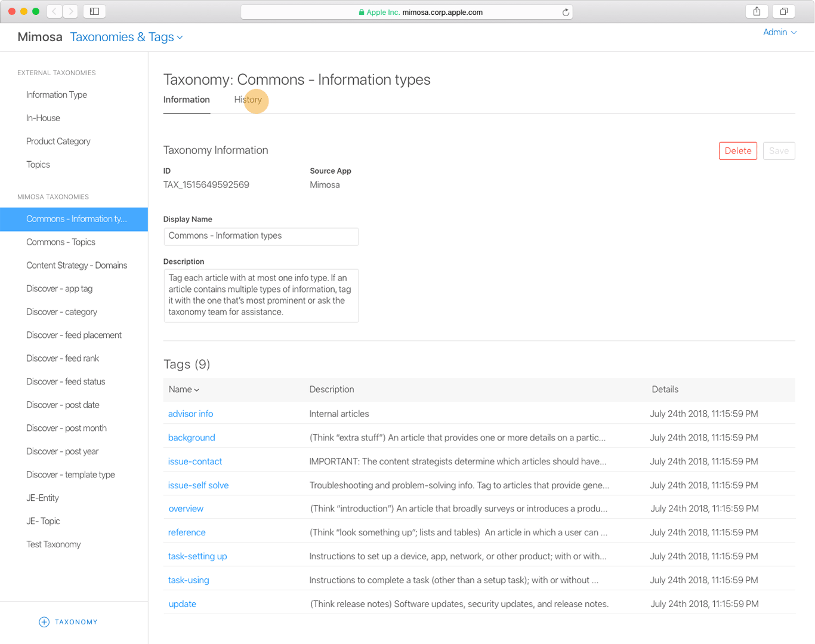Screen dimensions: 815x644
Task: Click the plus icon to add a taxonomy
Action: tap(44, 622)
